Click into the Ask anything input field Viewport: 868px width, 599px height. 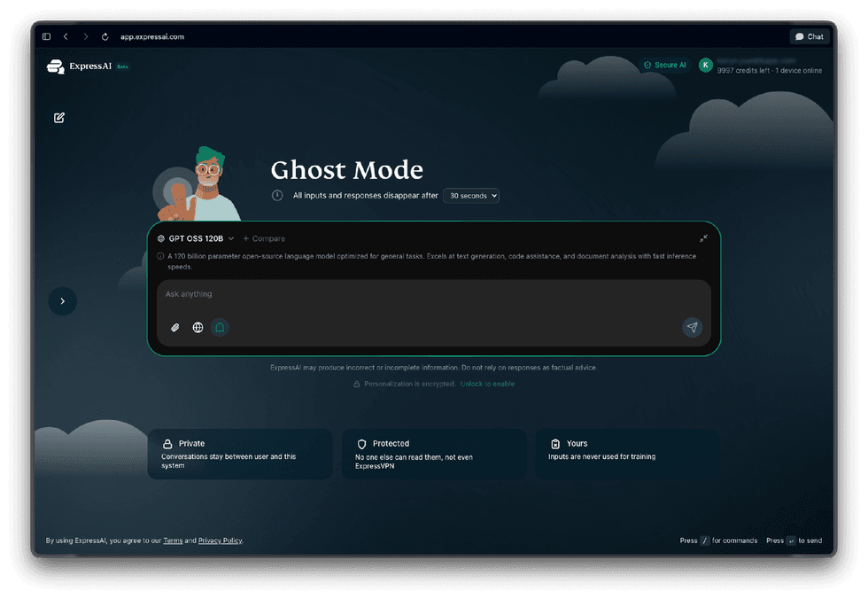425,294
